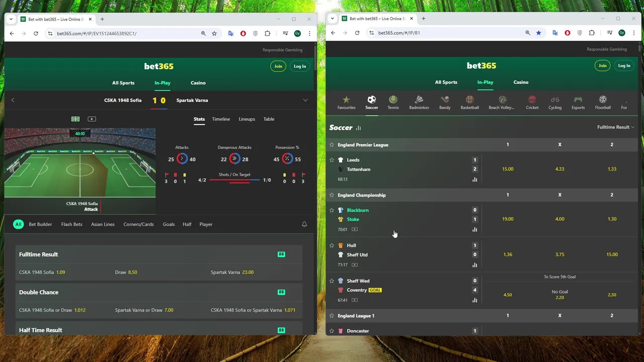Open All Sports in right window navigation
Image resolution: width=644 pixels, height=362 pixels.
click(446, 82)
